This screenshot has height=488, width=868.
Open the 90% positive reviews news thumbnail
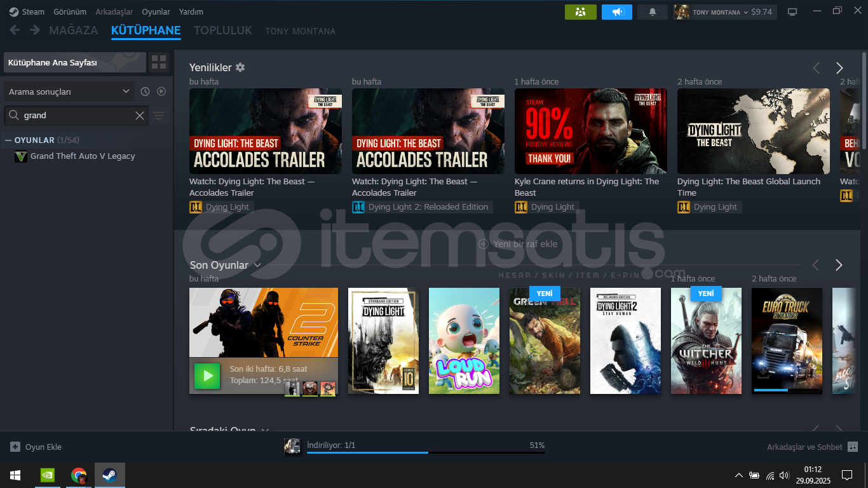(x=591, y=131)
